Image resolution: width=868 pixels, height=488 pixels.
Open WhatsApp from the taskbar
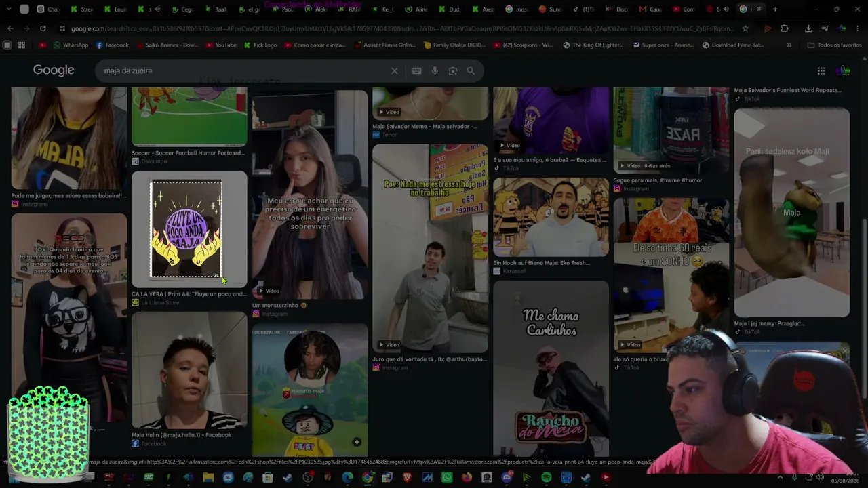447,477
